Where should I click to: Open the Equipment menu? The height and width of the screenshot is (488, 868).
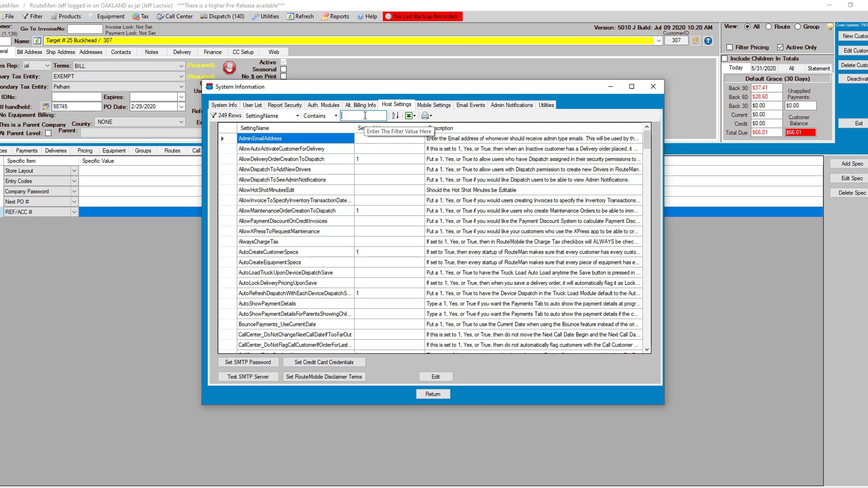pos(107,16)
